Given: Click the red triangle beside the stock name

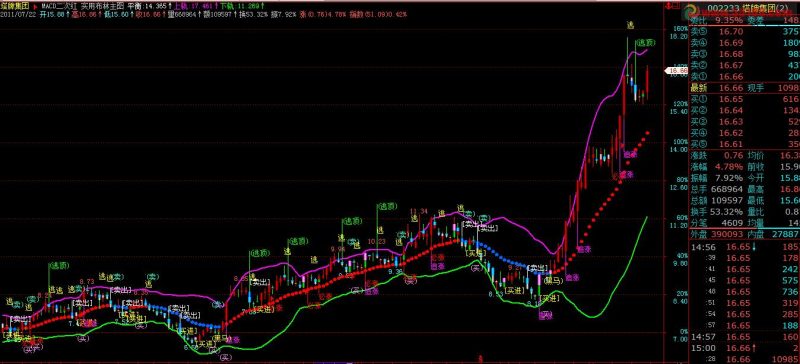Looking at the screenshot, I should [x=35, y=7].
